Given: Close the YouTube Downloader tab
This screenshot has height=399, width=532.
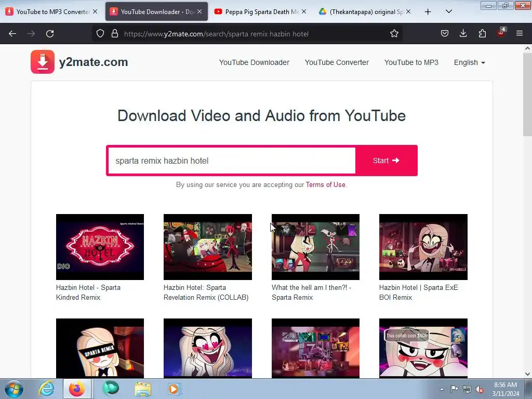Looking at the screenshot, I should point(199,11).
